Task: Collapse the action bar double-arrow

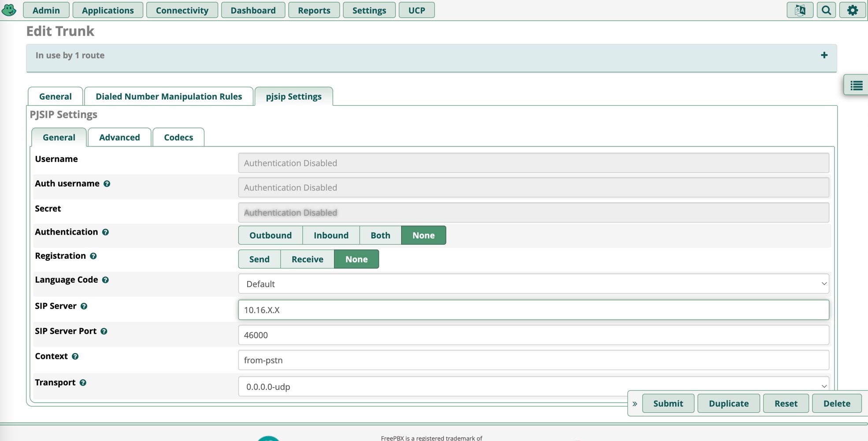Action: 635,404
